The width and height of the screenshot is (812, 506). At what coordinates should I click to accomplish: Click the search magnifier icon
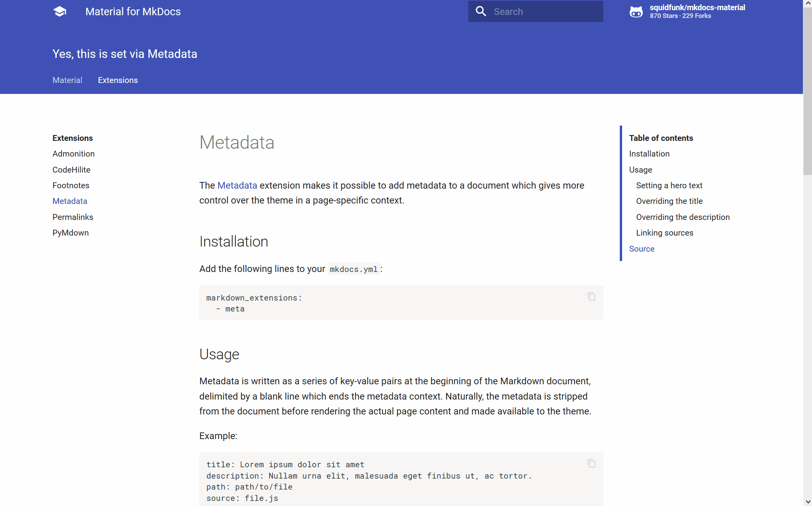481,11
